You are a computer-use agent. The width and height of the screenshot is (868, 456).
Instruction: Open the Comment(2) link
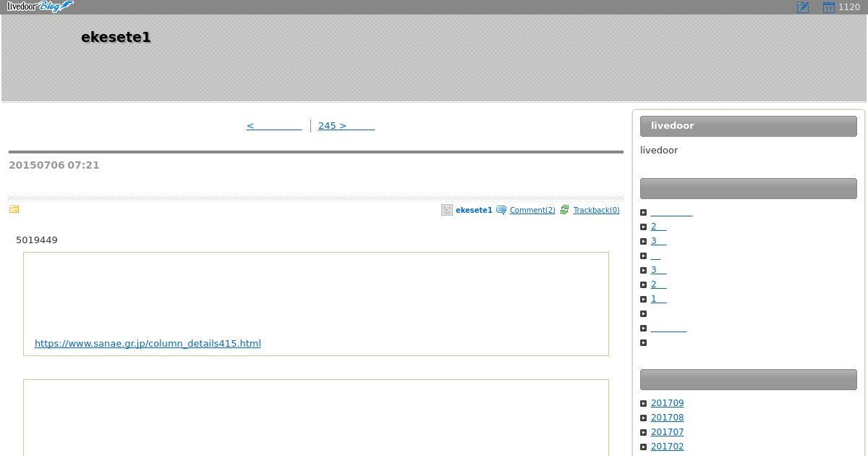point(532,210)
